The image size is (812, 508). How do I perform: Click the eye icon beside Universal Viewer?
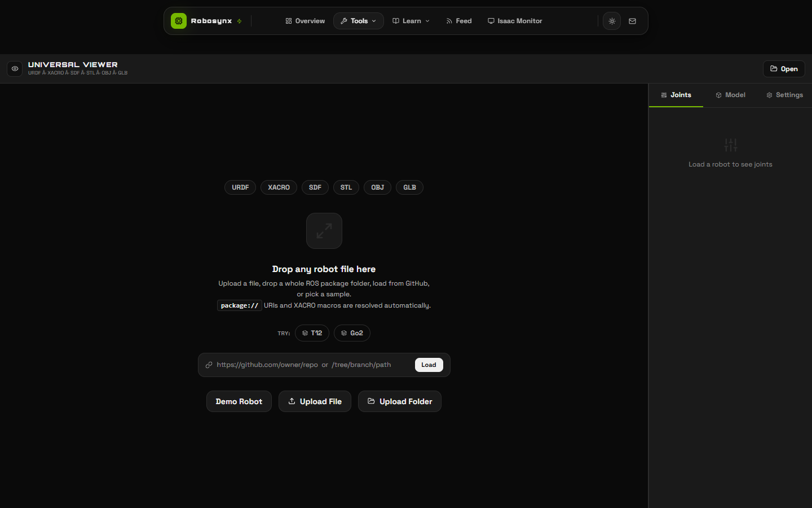(15, 68)
